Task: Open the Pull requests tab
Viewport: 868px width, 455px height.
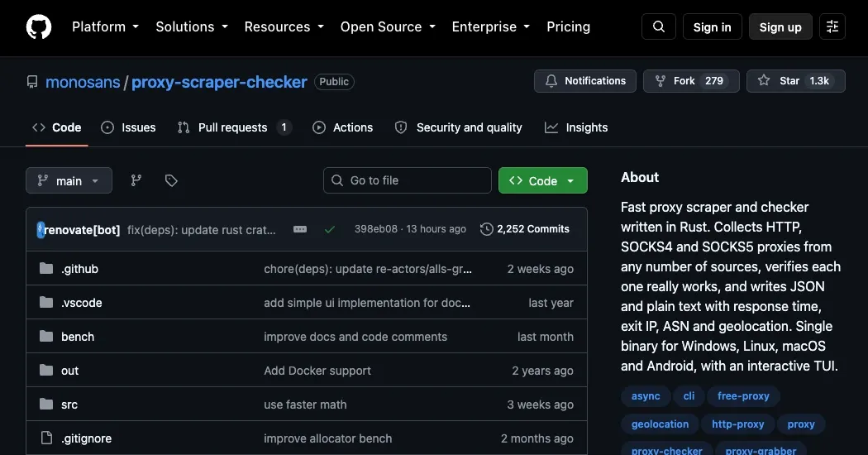Action: pos(235,127)
